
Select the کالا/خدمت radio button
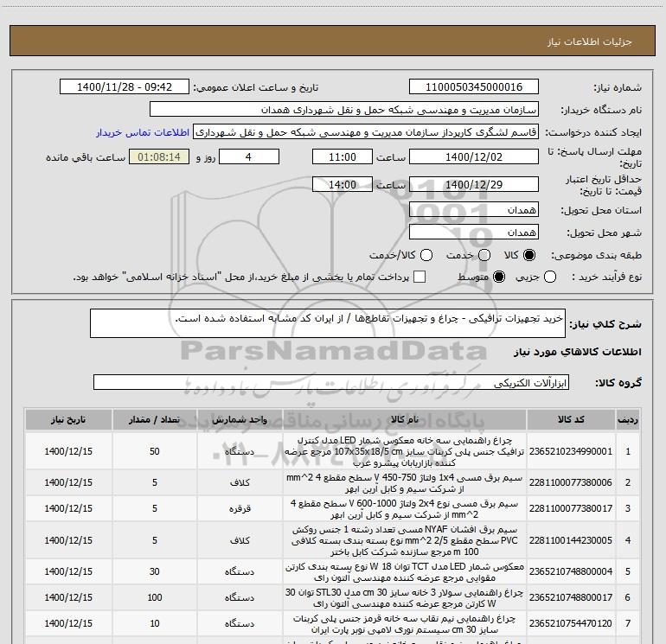tap(426, 255)
